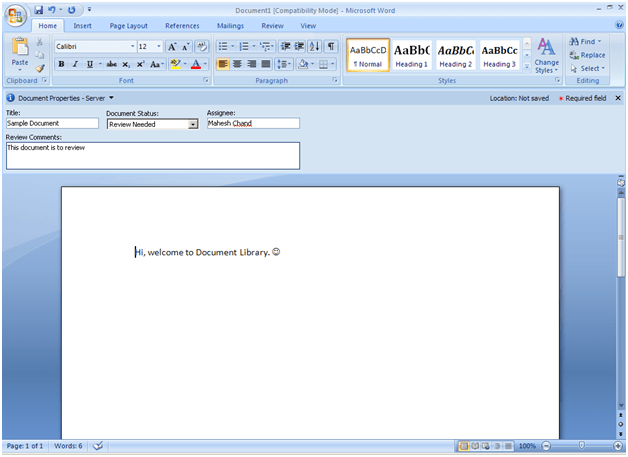Open the Review tab

[x=272, y=25]
